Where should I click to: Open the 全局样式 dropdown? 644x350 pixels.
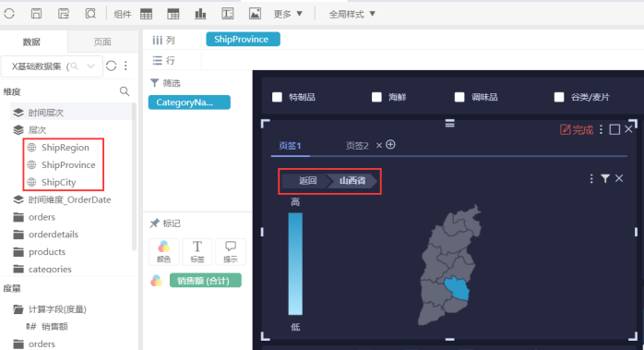point(352,14)
